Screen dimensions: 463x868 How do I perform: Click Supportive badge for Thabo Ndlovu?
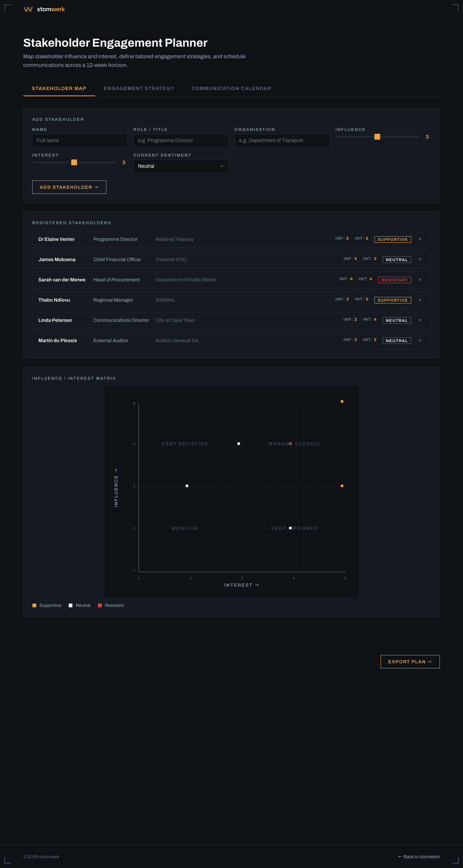[x=393, y=300]
